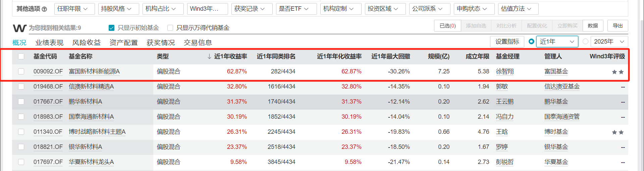The image size is (644, 171).
Task: Click the sort arrow on 近1年收益率 column
Action: (209, 56)
